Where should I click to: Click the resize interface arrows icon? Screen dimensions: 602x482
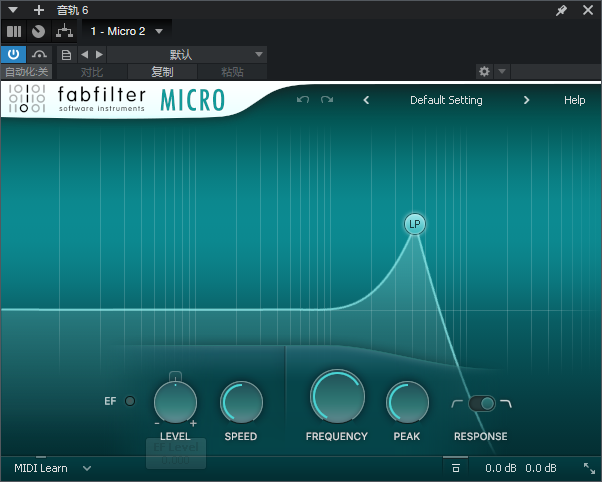pyautogui.click(x=589, y=468)
